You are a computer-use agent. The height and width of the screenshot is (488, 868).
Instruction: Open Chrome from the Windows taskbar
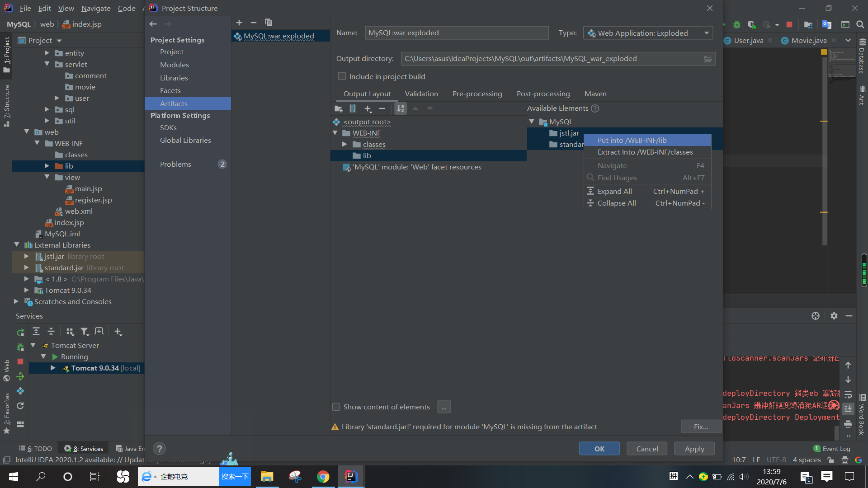(x=323, y=477)
